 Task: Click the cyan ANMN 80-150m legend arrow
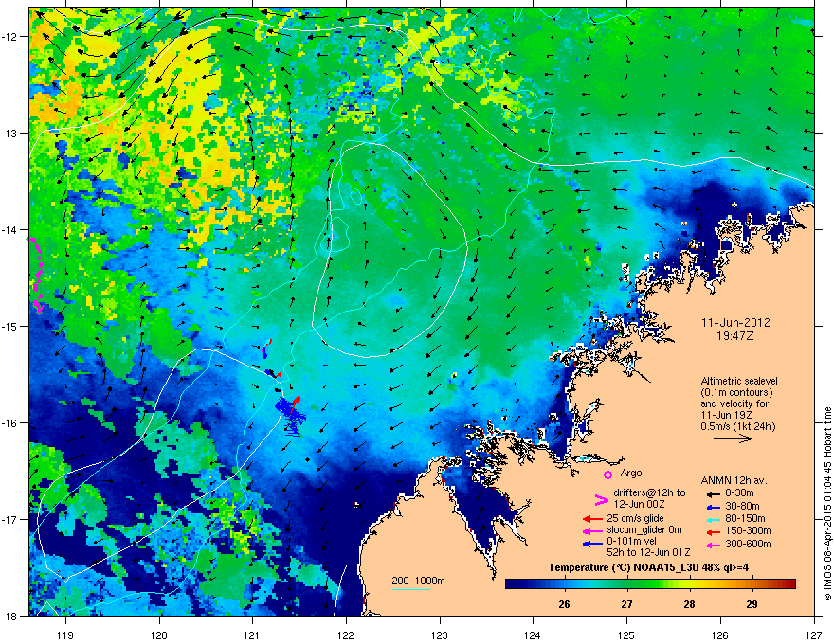click(x=714, y=519)
